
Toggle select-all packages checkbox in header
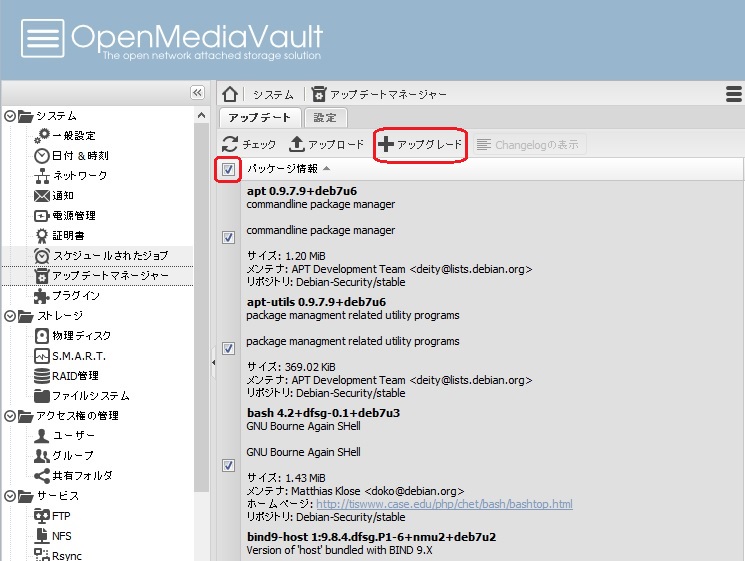(x=229, y=169)
